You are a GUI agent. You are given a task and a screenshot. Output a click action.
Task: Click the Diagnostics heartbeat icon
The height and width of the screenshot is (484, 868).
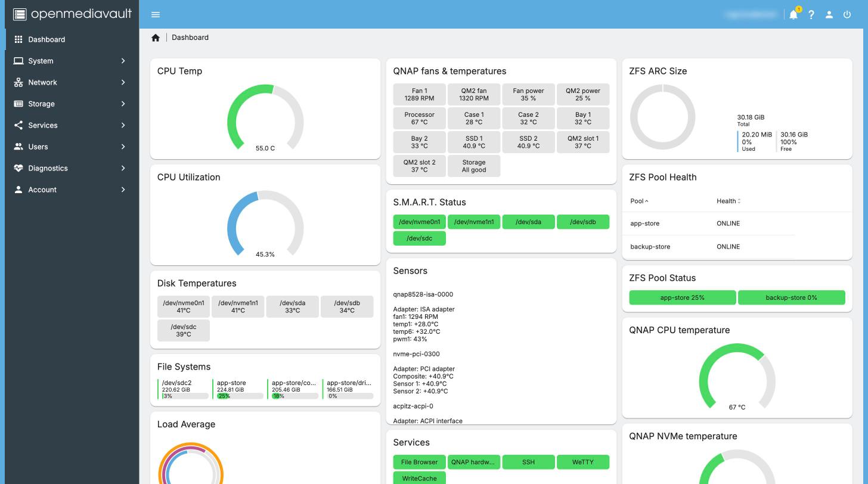(18, 168)
